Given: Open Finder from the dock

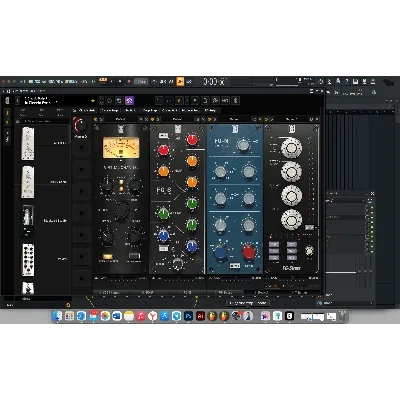Looking at the screenshot, I should 57,316.
